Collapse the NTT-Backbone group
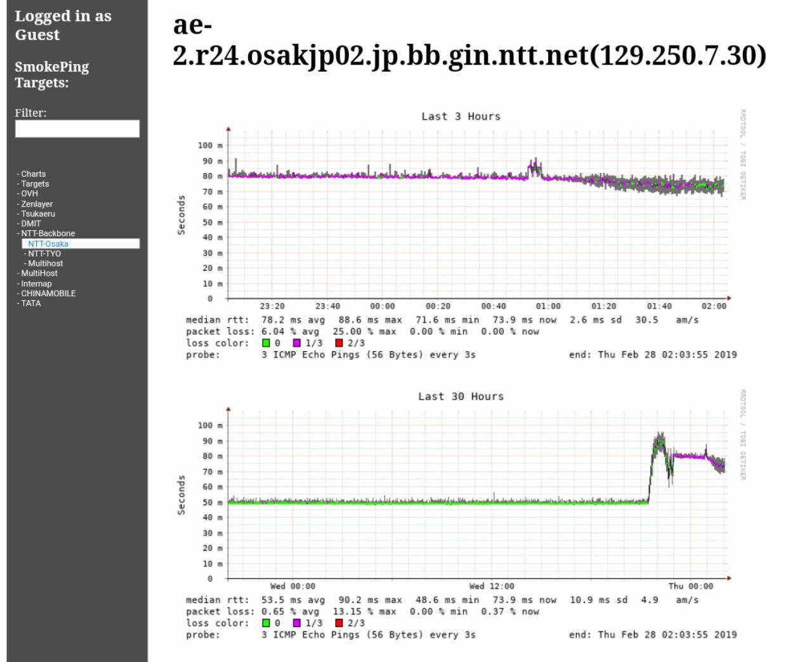 (x=48, y=233)
